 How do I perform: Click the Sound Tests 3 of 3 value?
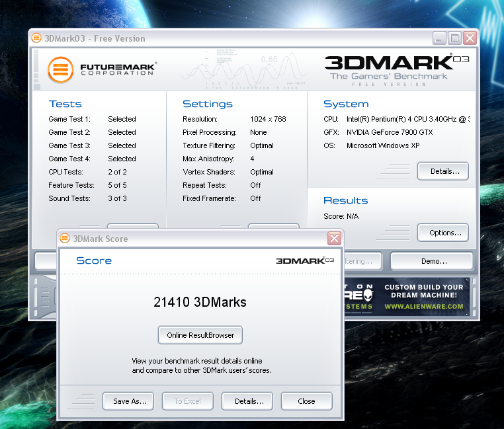(x=117, y=198)
